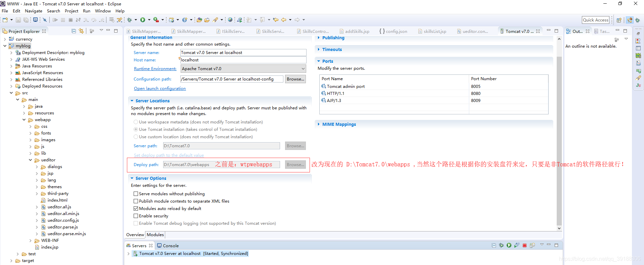Close the Project Explorer view
Viewport: 644px width, 265px height.
point(44,31)
